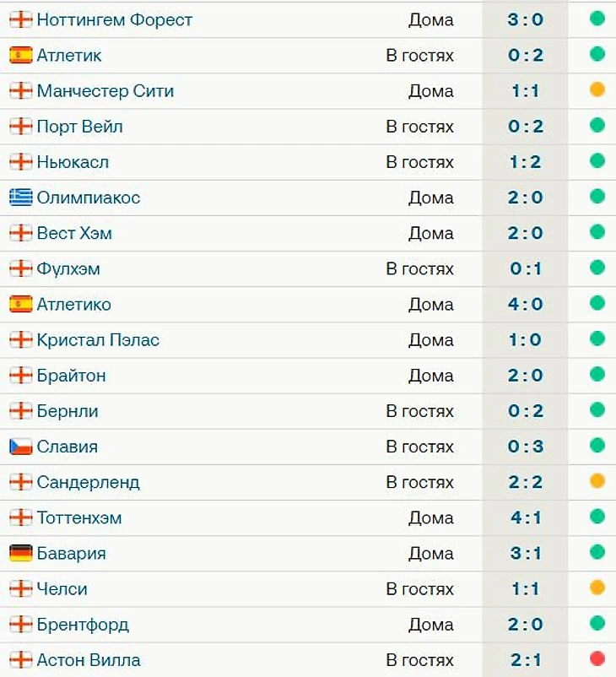Image resolution: width=616 pixels, height=677 pixels.
Task: Click the orange draw dot for Сандерленд
Action: point(597,480)
